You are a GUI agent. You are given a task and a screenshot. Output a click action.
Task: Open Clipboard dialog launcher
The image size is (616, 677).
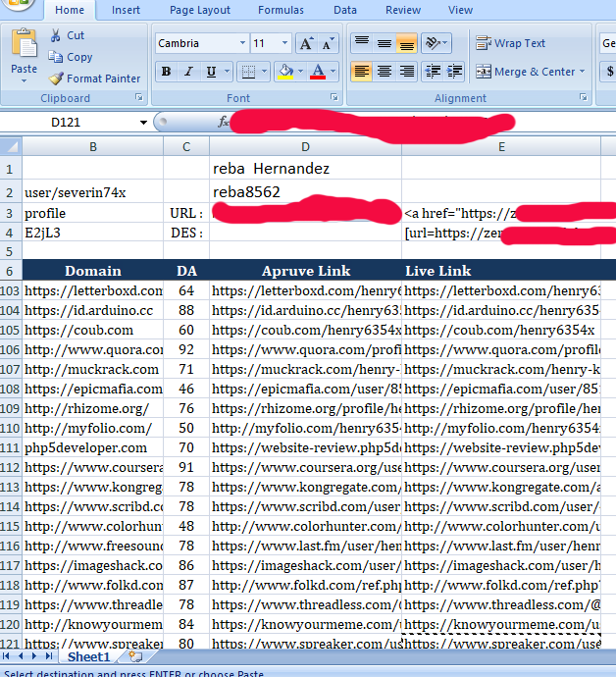tap(139, 97)
